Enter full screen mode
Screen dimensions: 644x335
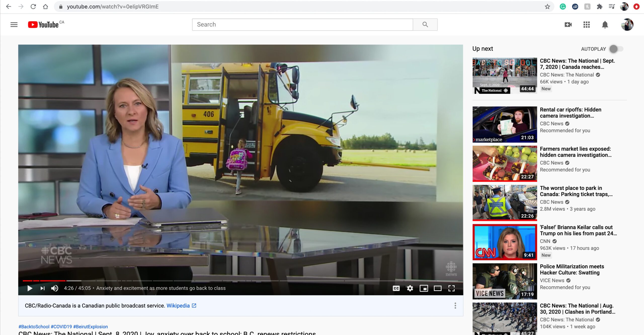452,288
